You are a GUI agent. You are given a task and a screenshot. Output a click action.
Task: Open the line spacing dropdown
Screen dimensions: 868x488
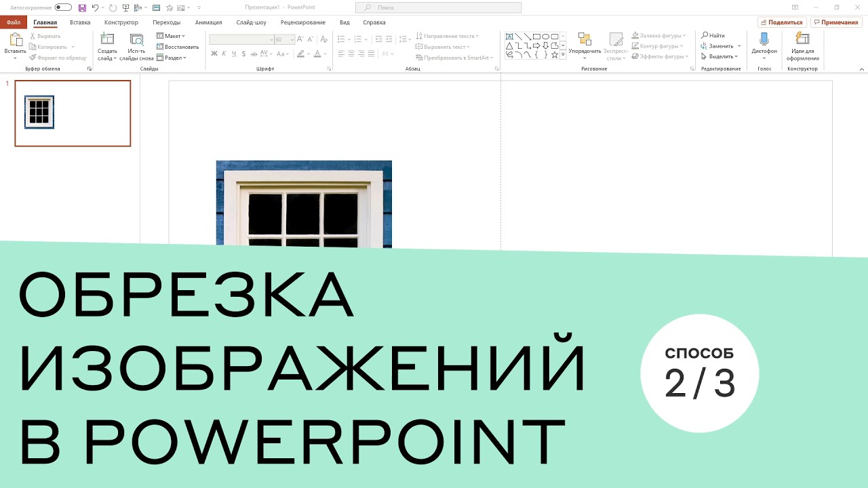pos(404,39)
